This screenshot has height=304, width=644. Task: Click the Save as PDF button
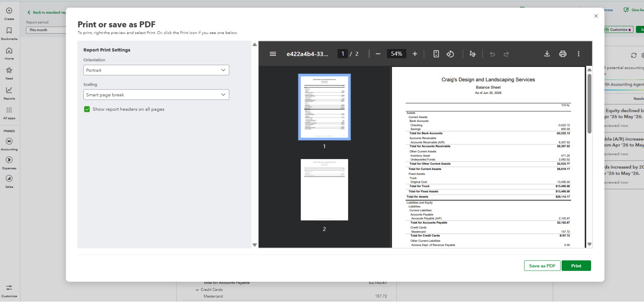point(542,266)
